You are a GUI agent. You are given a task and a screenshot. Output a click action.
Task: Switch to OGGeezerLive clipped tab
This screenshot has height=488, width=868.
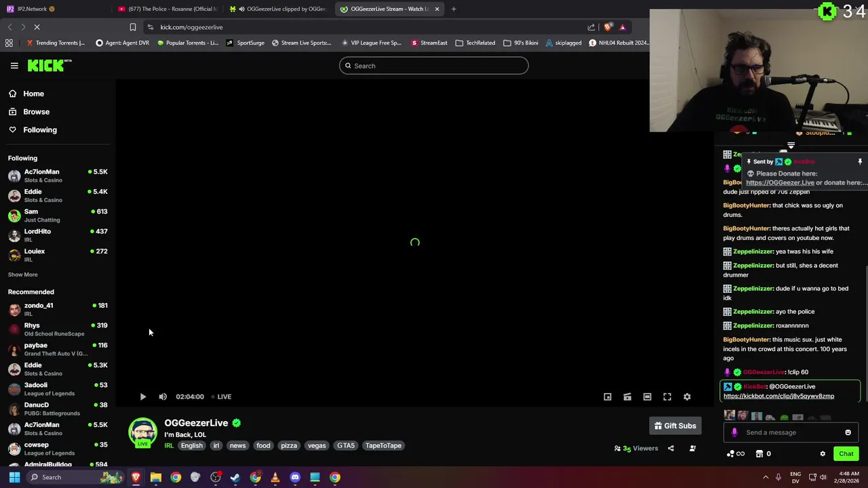[279, 9]
